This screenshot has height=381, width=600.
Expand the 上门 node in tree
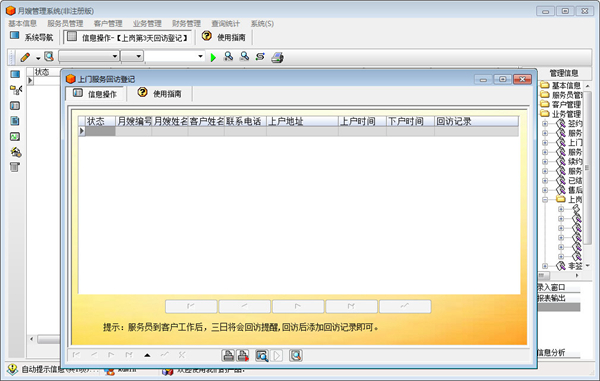click(x=545, y=143)
